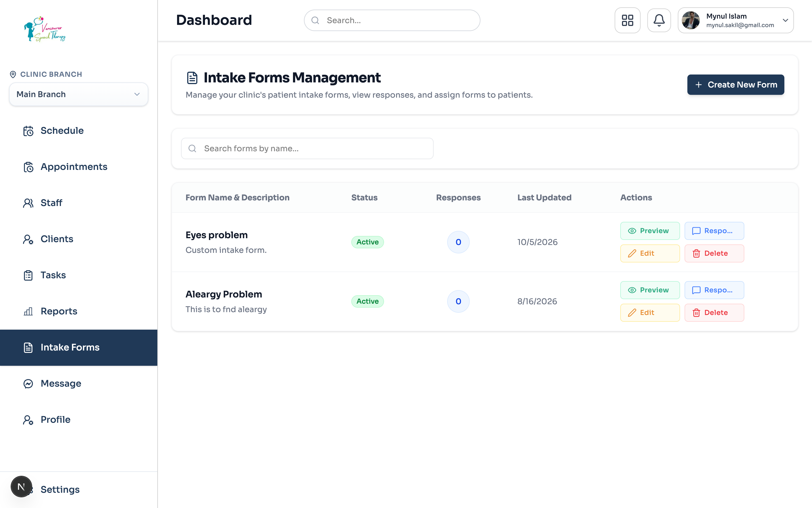Open the apps grid icon in header
This screenshot has width=812, height=508.
[627, 20]
